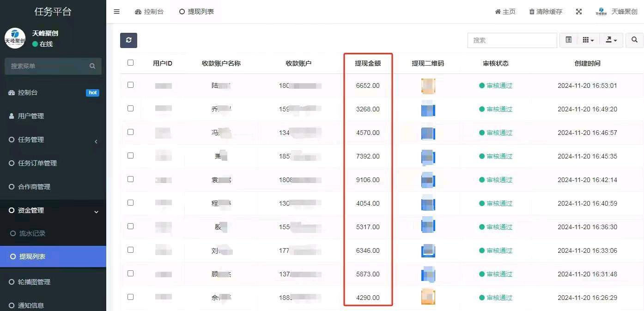The width and height of the screenshot is (644, 311).
Task: Switch to the 控制台 tab
Action: (149, 12)
